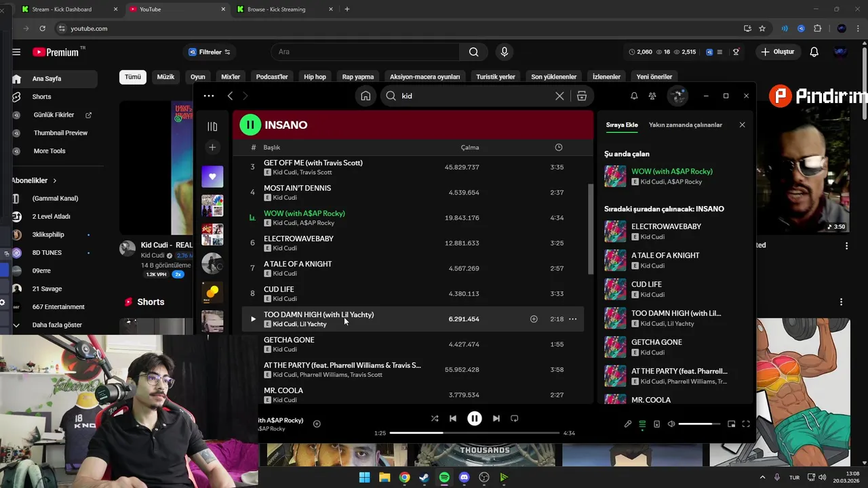Start YouTube voice search microphone
Image resolution: width=868 pixels, height=488 pixels.
(x=504, y=52)
